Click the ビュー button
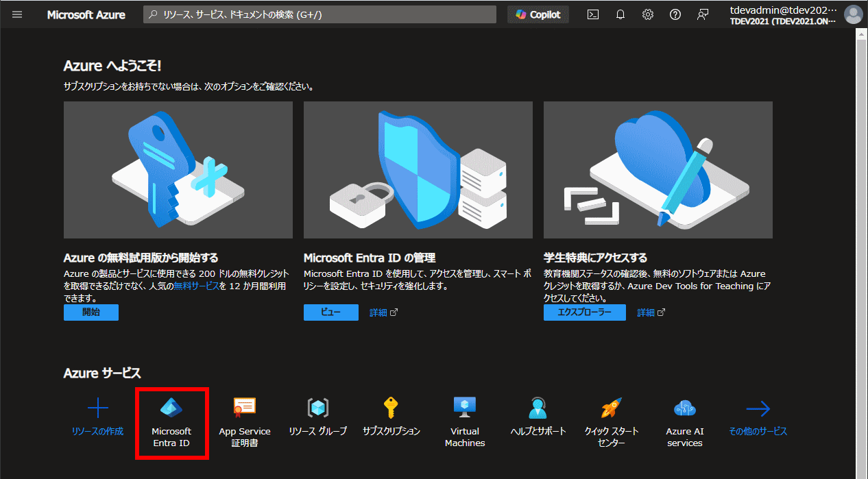The height and width of the screenshot is (479, 868). 331,312
